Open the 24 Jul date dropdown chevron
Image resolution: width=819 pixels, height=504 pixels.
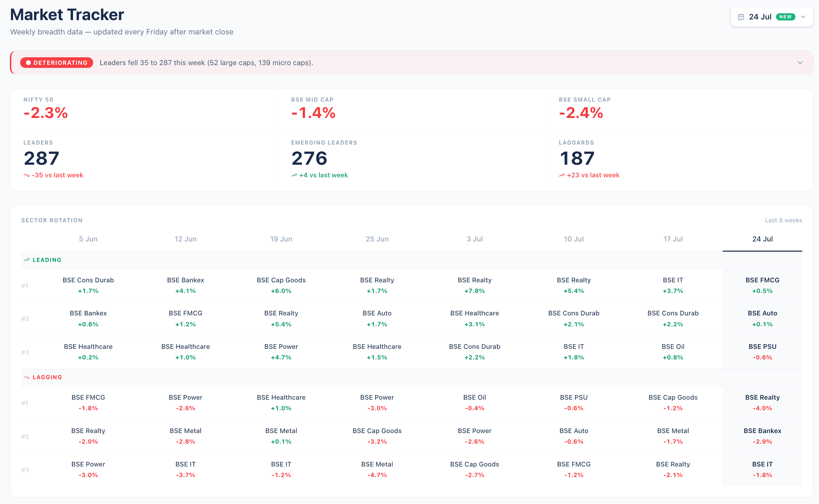[x=803, y=17]
